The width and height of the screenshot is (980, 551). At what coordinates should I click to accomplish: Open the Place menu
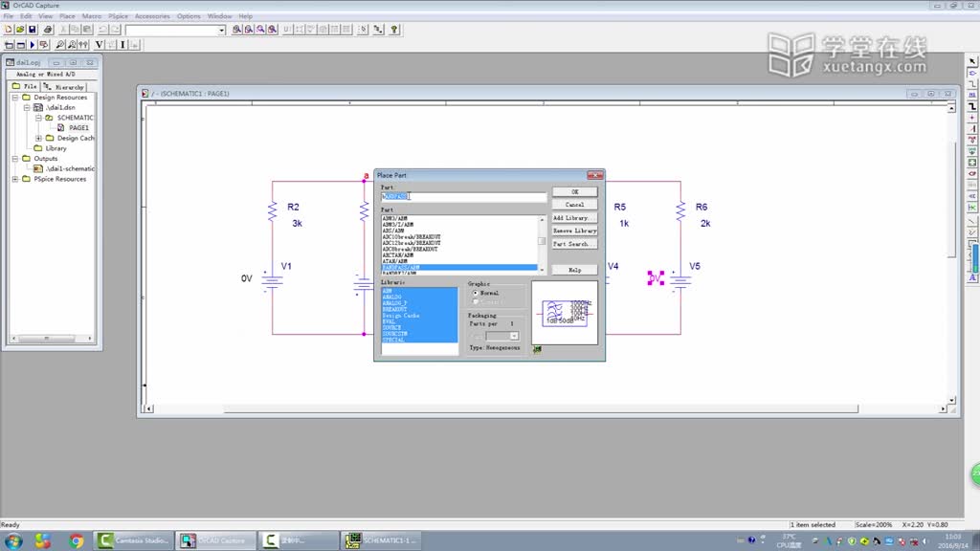67,16
